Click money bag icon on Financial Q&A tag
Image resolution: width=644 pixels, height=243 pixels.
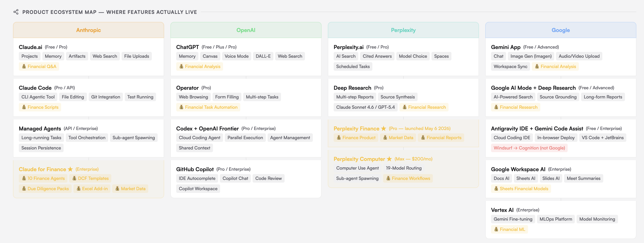(x=24, y=66)
